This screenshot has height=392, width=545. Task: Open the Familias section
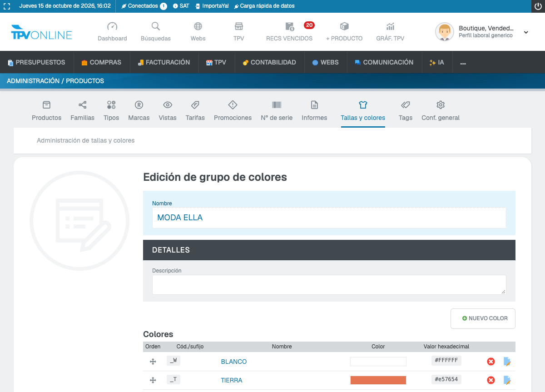tap(82, 111)
